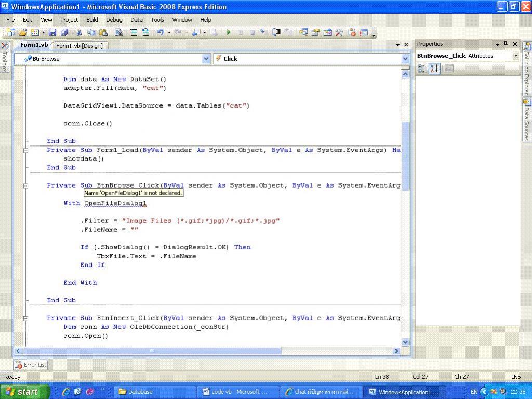Open the Toolbox via the wrench toolbar icon
Image resolution: width=532 pixels, height=399 pixels.
(x=339, y=32)
